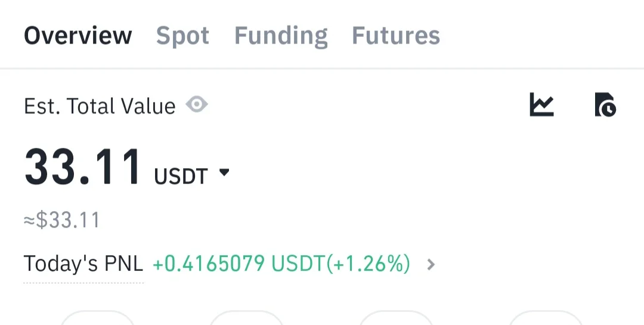The image size is (644, 325).
Task: Tap the ≈$33.11 dollar estimate
Action: point(62,221)
